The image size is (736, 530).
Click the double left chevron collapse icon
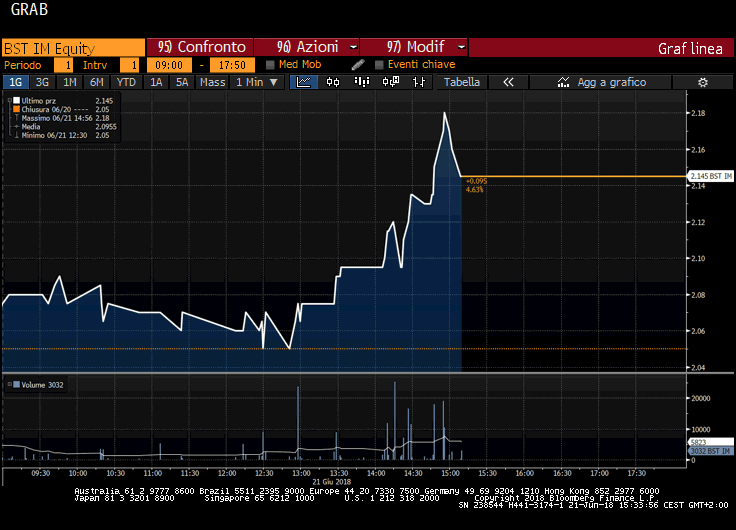(x=508, y=82)
